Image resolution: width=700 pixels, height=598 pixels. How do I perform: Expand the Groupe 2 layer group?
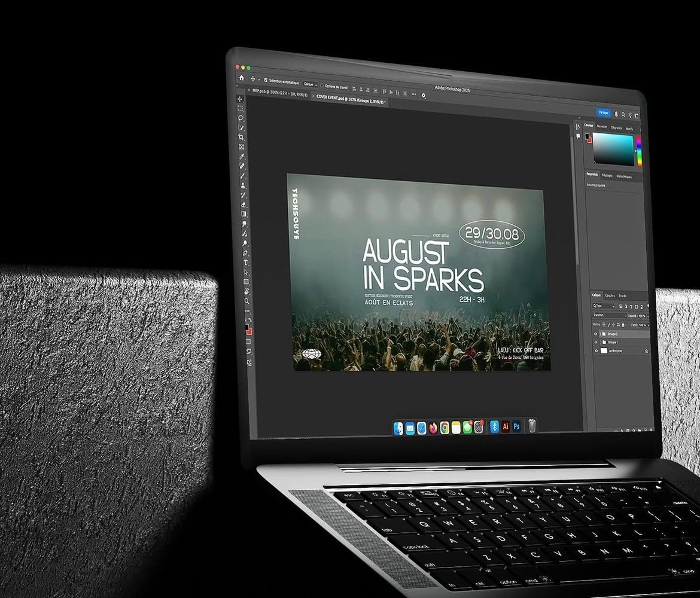coord(600,334)
